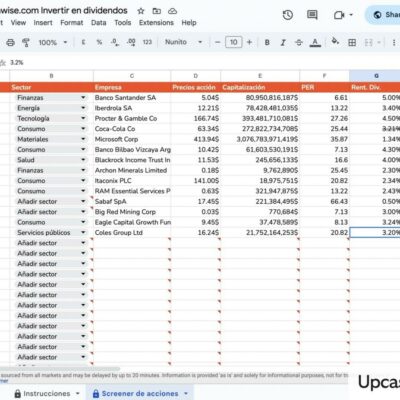The height and width of the screenshot is (400, 400).
Task: Click the Share button
Action: click(x=383, y=15)
